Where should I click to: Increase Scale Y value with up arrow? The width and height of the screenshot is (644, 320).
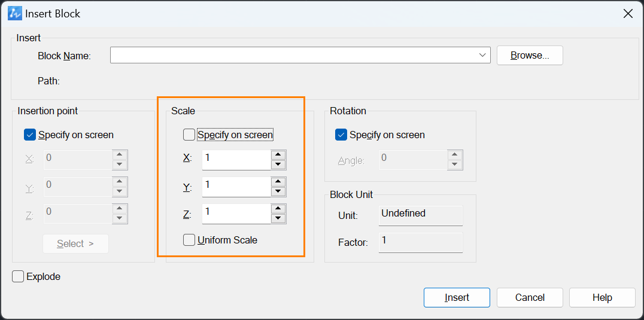pyautogui.click(x=278, y=182)
